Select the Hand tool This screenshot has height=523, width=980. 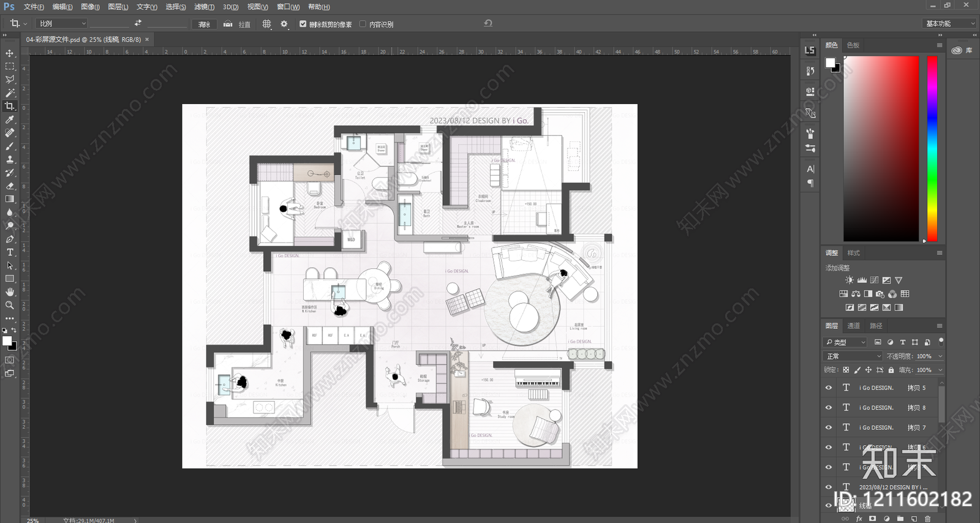point(10,292)
